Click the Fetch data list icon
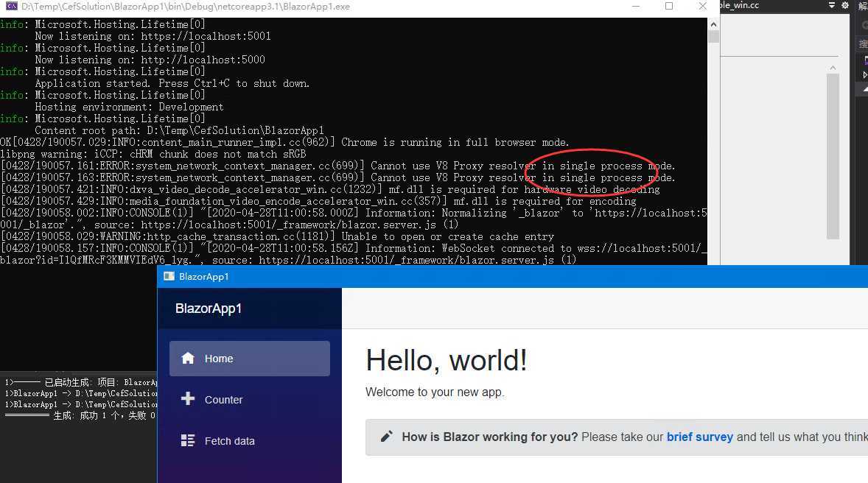This screenshot has width=868, height=483. 188,440
